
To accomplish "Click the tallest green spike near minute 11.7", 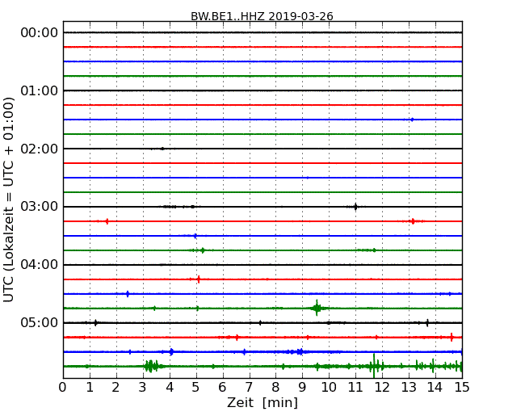I will pyautogui.click(x=374, y=366).
